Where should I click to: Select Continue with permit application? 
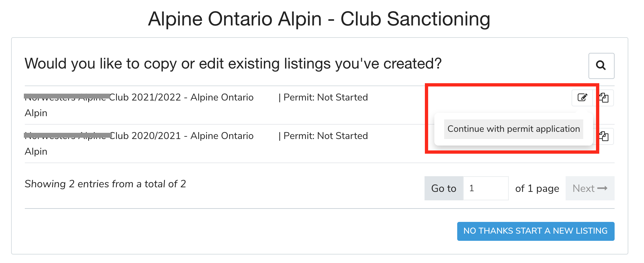(513, 129)
